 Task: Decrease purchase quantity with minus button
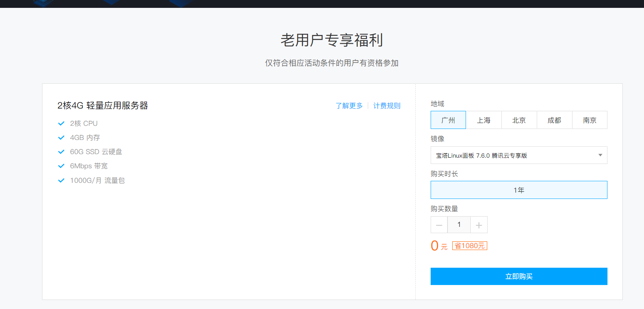[x=439, y=225]
